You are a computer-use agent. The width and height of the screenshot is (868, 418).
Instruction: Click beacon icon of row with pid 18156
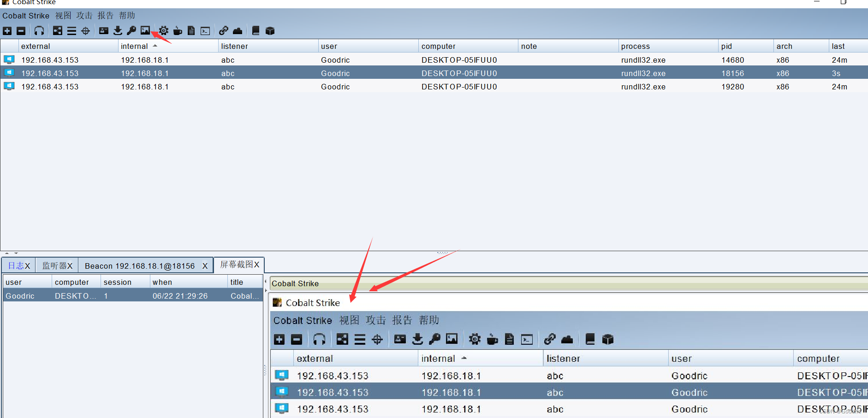(9, 73)
